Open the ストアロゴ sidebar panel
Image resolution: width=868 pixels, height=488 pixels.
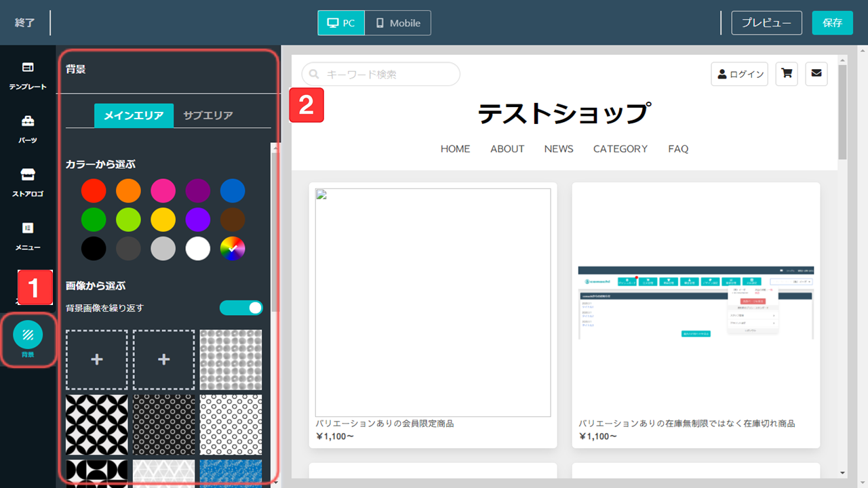coord(28,182)
